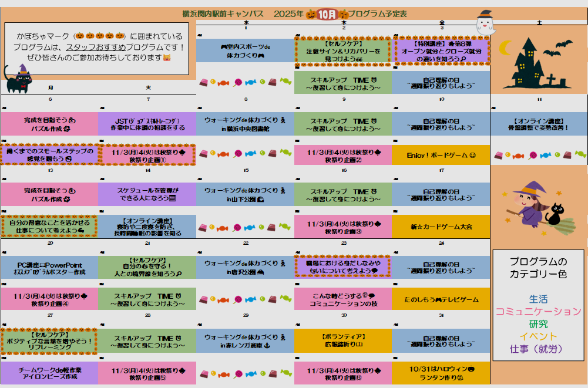Select the たのしもうテレビゲーム program
Viewport: 588px width, 388px height.
point(441,299)
